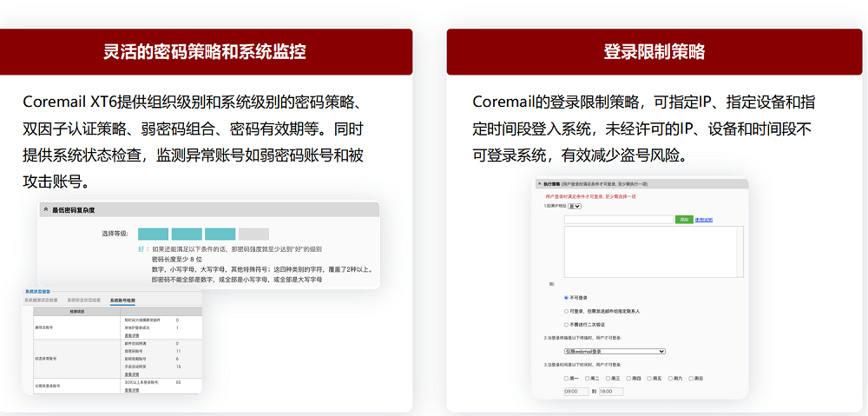868x416 pixels.
Task: Select the 不需进行二次验证 radio option
Action: [x=566, y=325]
